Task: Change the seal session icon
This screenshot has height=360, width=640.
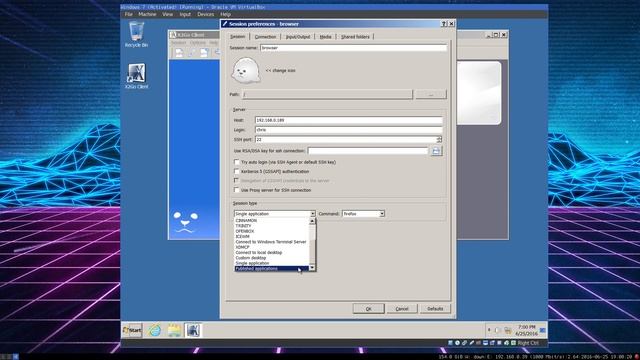Action: pyautogui.click(x=246, y=70)
